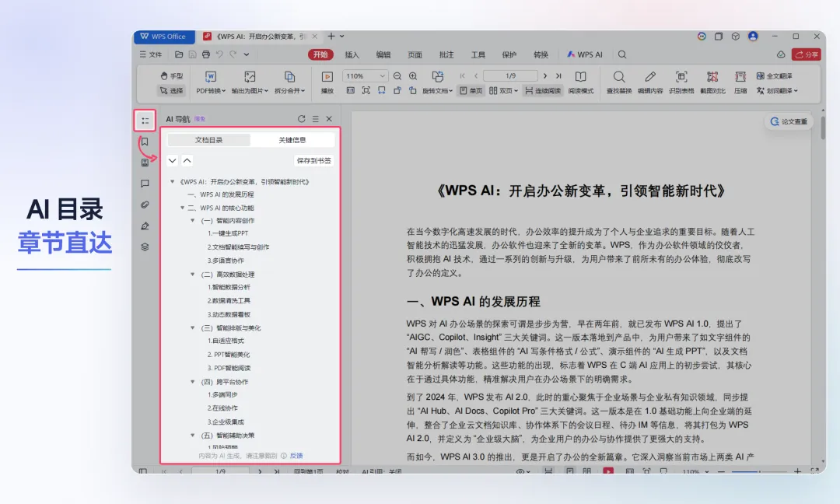Select the 文档目录 tab in AI panel
Viewport: 840px width, 504px height.
pyautogui.click(x=208, y=140)
